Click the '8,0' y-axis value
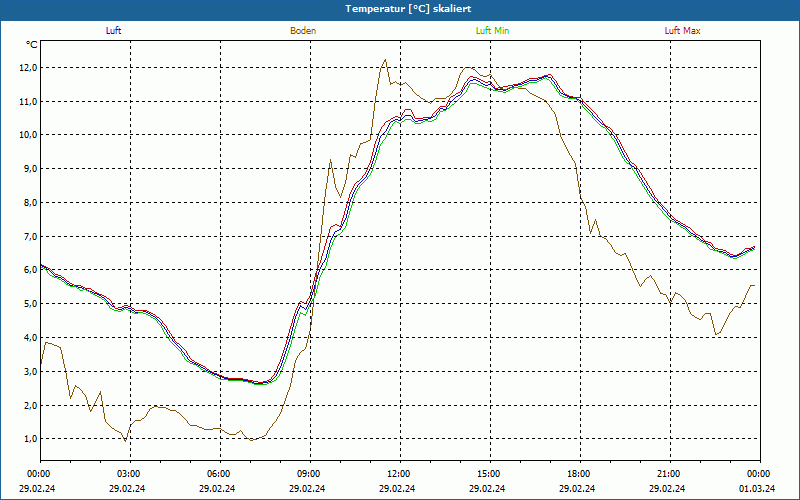The height and width of the screenshot is (500, 800). click(30, 203)
